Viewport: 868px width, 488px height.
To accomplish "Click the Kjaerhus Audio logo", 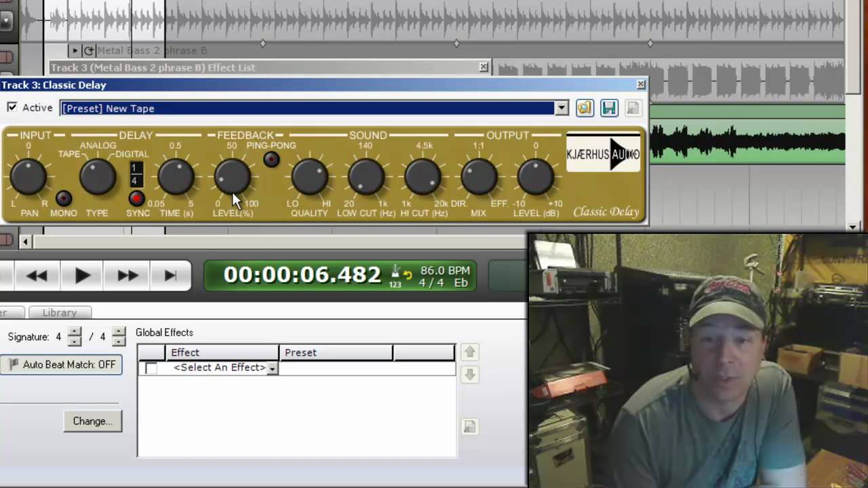I will 603,154.
